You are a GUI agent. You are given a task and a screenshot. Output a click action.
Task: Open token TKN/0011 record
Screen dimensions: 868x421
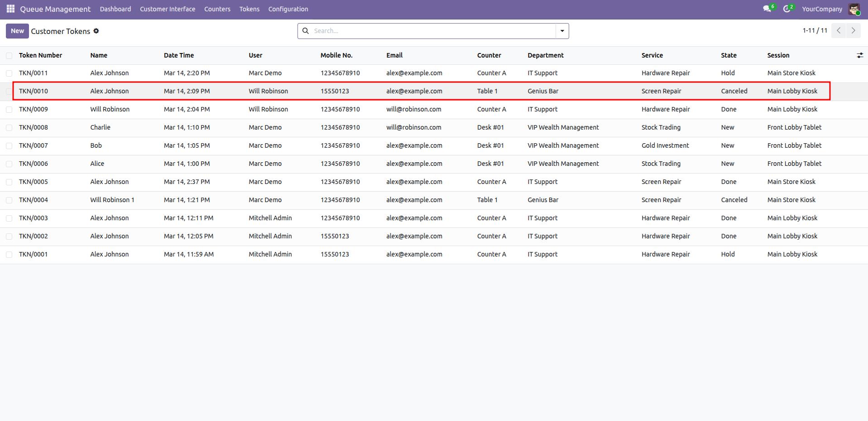pos(33,73)
